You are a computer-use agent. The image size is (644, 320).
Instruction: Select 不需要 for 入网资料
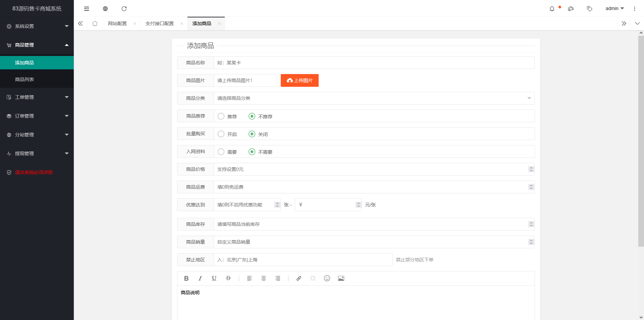pos(261,152)
